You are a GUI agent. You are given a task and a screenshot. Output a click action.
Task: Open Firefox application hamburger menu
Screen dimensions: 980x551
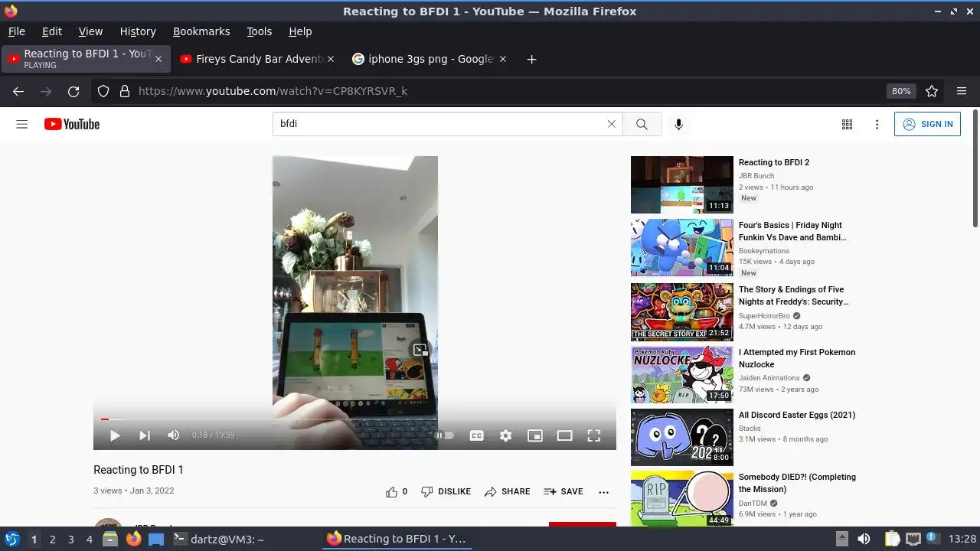coord(962,91)
